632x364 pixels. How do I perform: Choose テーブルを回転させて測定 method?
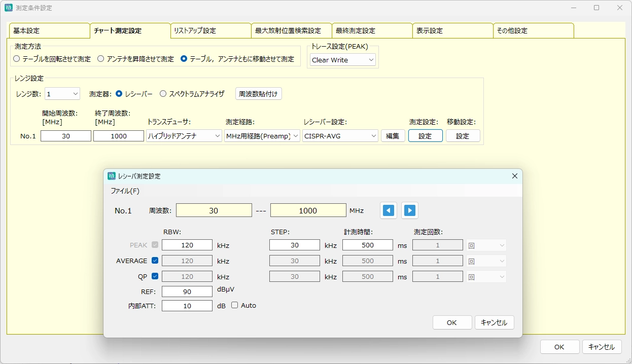click(17, 59)
